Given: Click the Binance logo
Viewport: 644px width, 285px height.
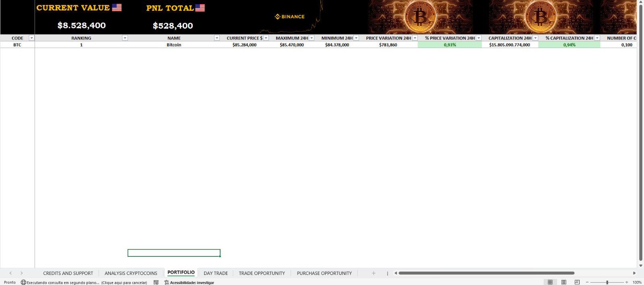Looking at the screenshot, I should pyautogui.click(x=290, y=17).
